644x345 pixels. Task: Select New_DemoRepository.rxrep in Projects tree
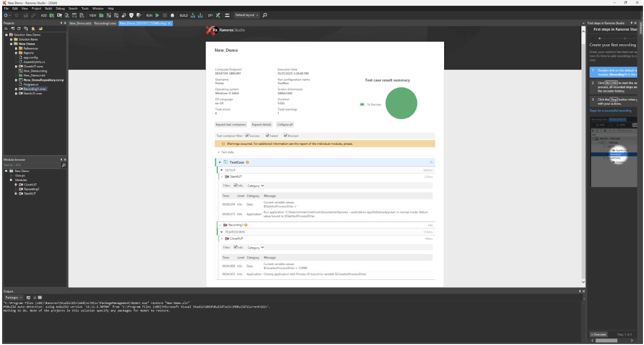pos(43,80)
